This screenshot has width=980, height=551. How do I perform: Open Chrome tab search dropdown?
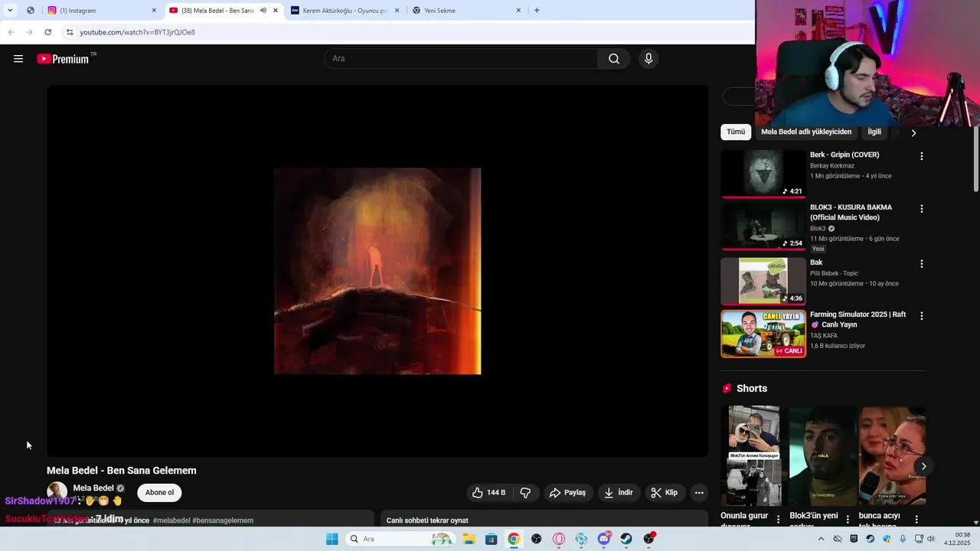(10, 11)
